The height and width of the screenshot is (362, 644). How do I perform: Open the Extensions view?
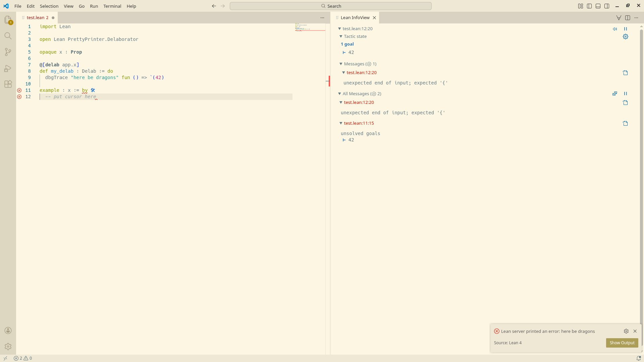8,84
